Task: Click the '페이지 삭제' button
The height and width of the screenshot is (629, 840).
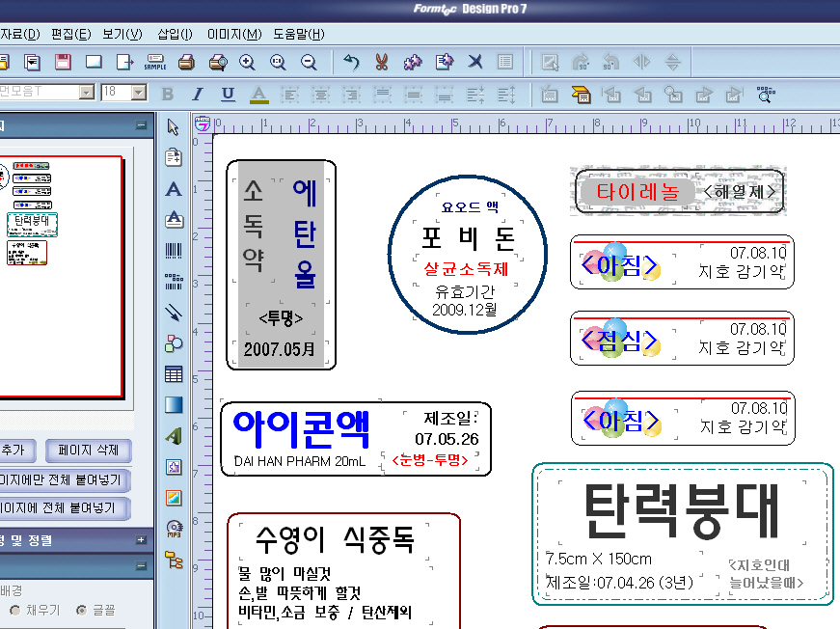Action: (x=89, y=451)
